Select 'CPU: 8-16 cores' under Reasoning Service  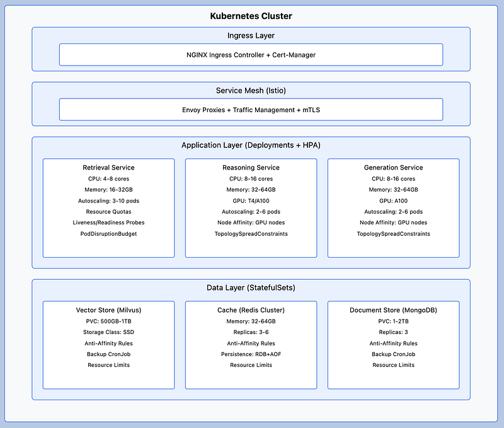[x=251, y=179]
